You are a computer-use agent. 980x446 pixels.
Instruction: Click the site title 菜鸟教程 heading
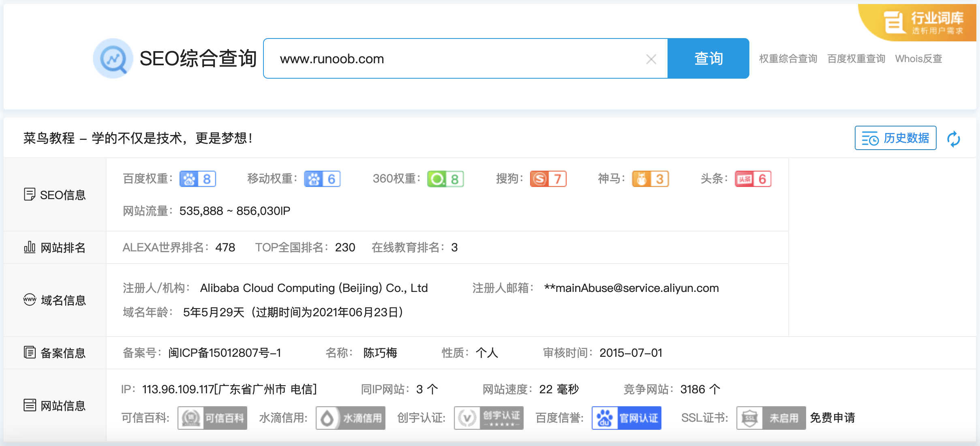coord(138,138)
